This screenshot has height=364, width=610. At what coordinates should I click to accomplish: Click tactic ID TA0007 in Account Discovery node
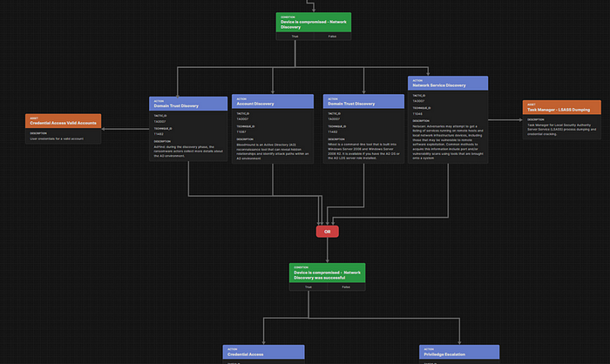(242, 119)
